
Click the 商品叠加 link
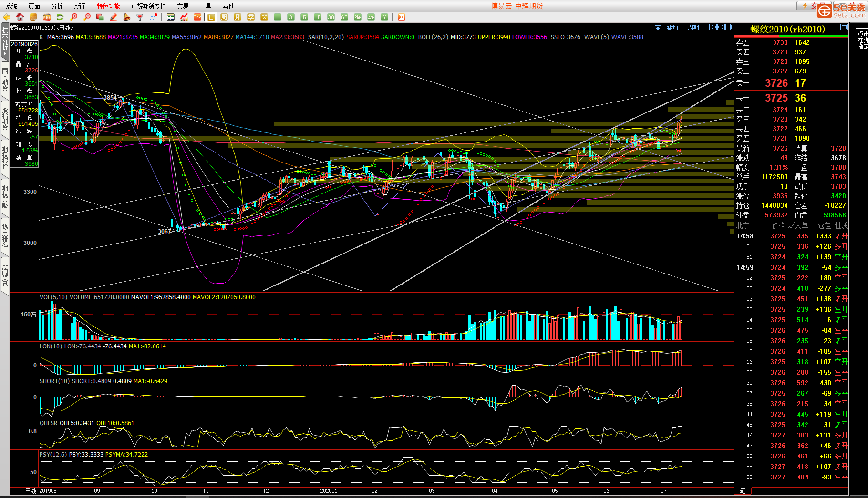667,28
